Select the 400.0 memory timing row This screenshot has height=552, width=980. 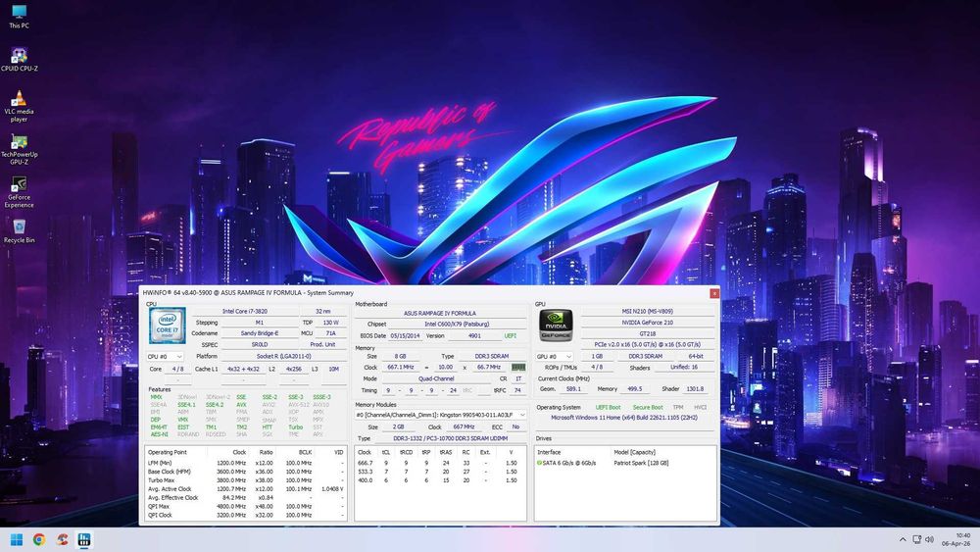click(440, 480)
